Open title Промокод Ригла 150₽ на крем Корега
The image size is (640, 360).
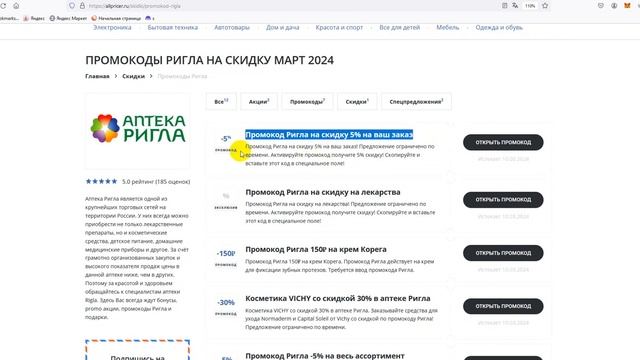[x=316, y=249]
